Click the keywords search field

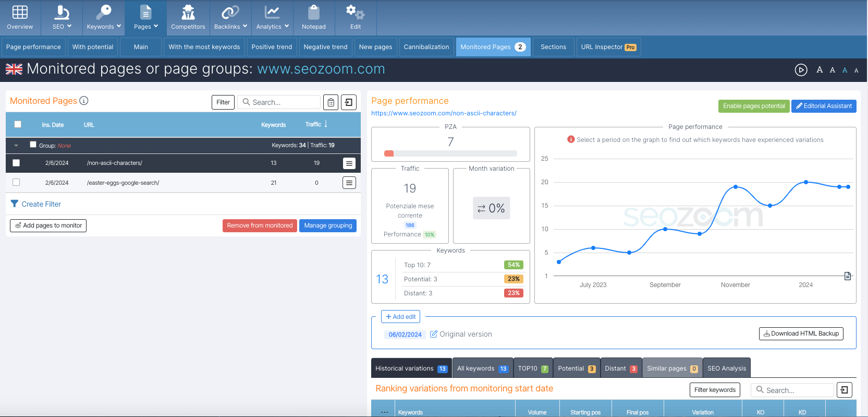coord(792,390)
